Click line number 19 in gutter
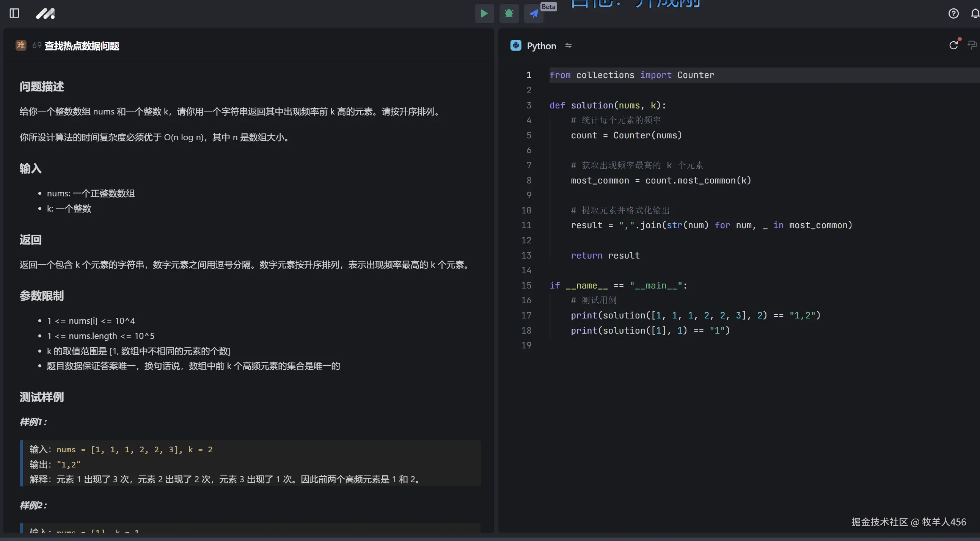 (x=526, y=346)
